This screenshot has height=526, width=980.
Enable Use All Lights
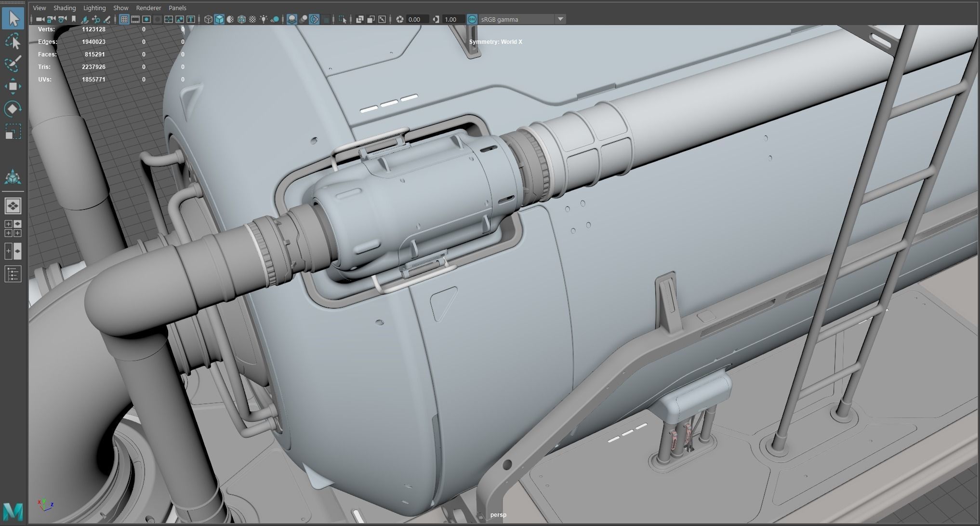[x=264, y=19]
